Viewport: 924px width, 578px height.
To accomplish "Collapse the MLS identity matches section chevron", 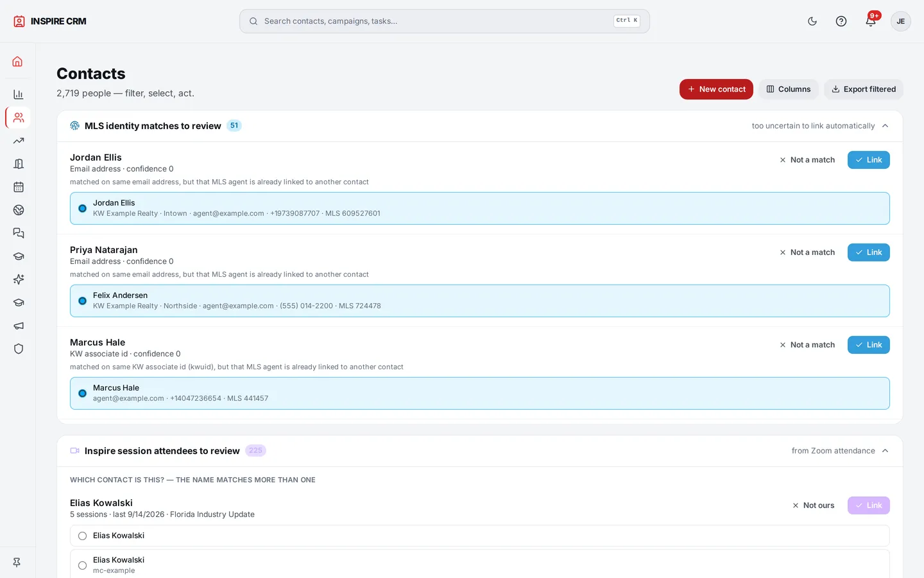I will point(885,126).
